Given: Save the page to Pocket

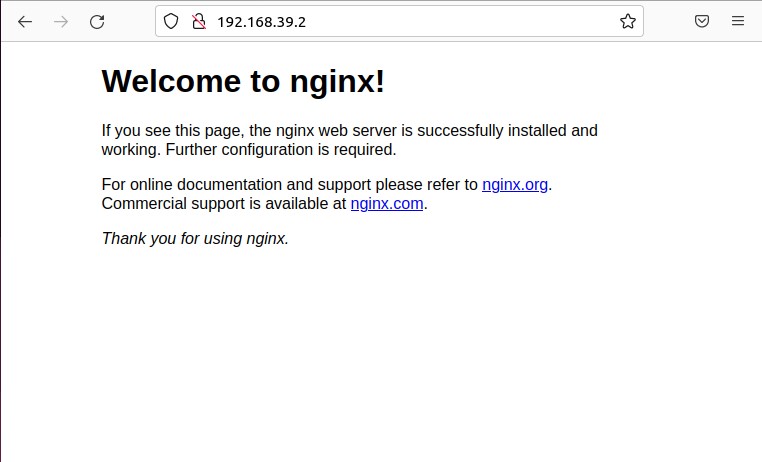Looking at the screenshot, I should pyautogui.click(x=703, y=21).
